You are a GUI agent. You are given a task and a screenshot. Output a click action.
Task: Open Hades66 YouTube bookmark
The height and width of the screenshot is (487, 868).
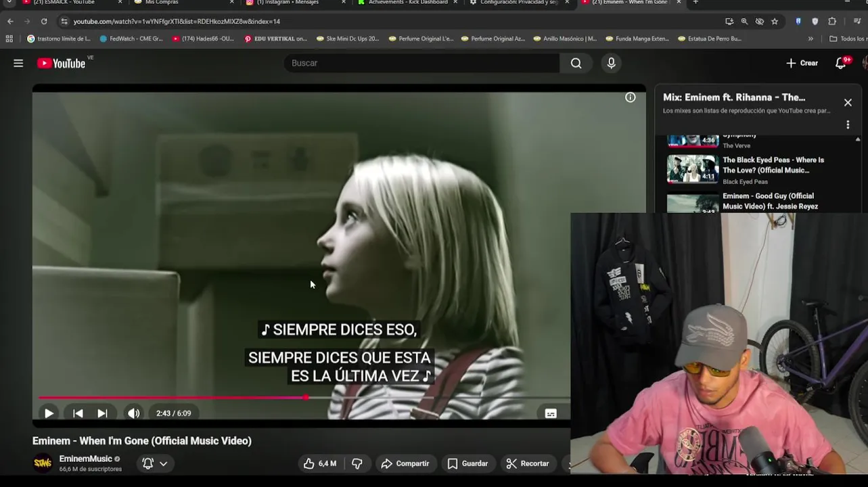point(203,39)
